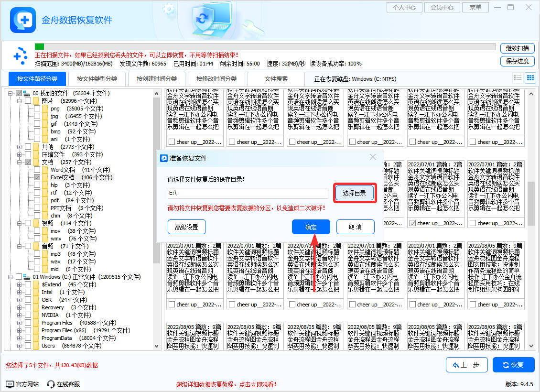Expand the ProgramData folder node
This screenshot has width=540, height=392.
point(19,338)
